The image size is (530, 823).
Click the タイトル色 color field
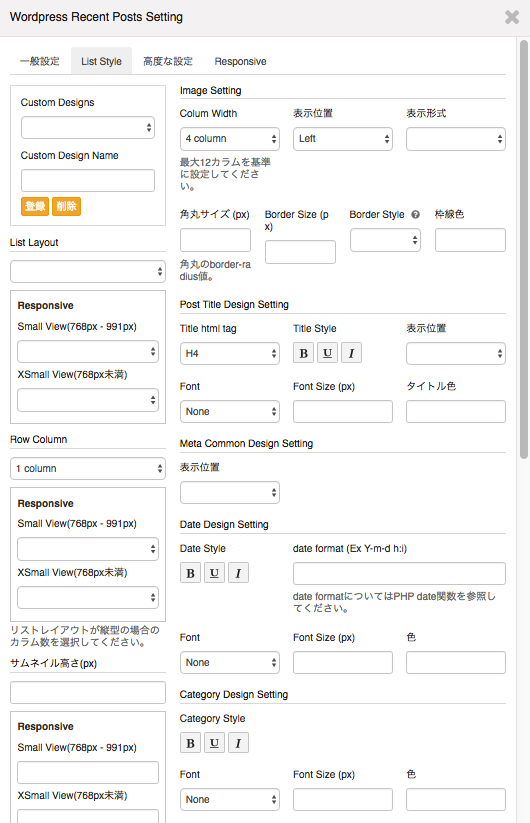coord(455,412)
